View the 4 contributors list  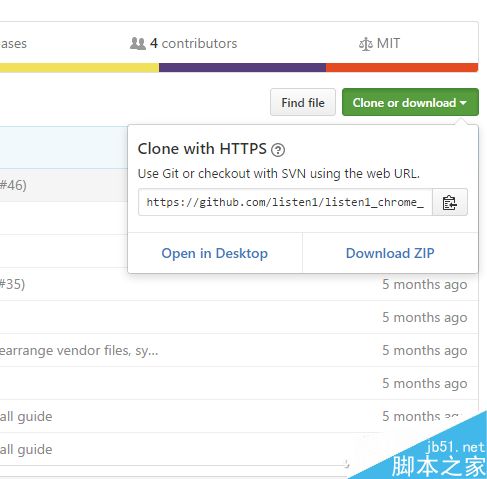pos(193,43)
